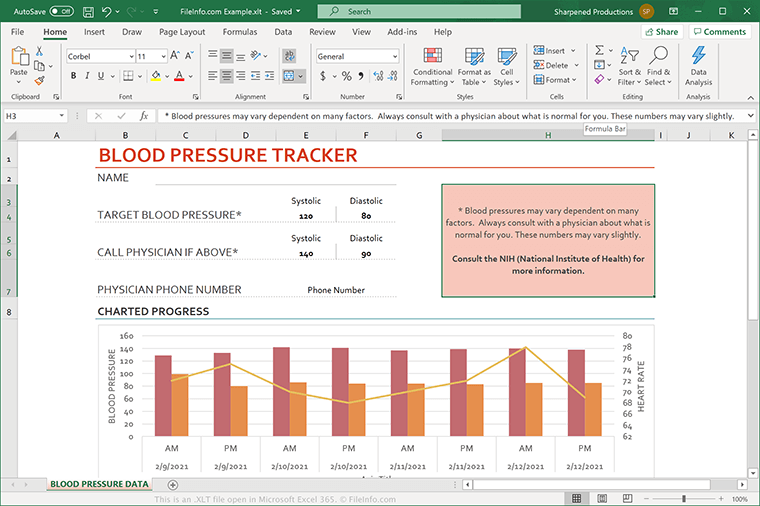Click the Format Painter brush icon
This screenshot has height=506, width=760.
click(x=39, y=80)
